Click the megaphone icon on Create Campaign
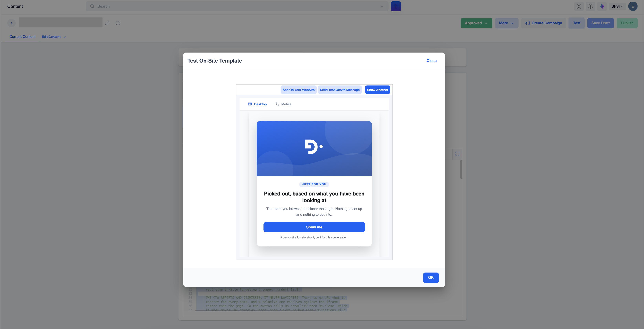 coord(527,23)
